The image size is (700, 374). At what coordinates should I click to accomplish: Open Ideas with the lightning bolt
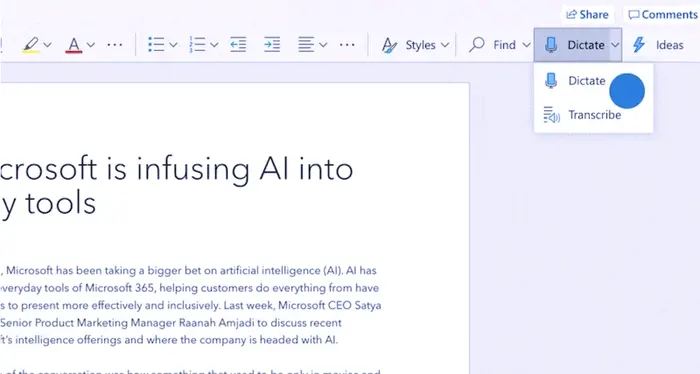click(x=658, y=45)
